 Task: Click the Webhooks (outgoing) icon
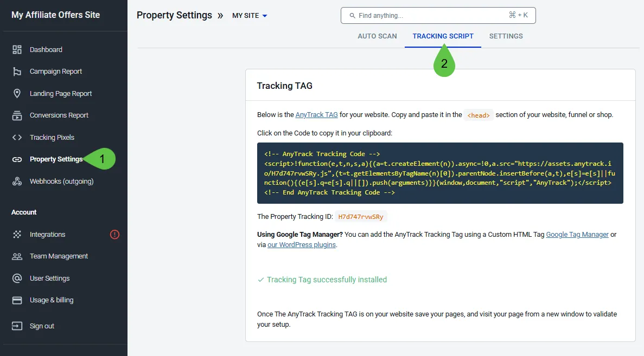pyautogui.click(x=17, y=182)
